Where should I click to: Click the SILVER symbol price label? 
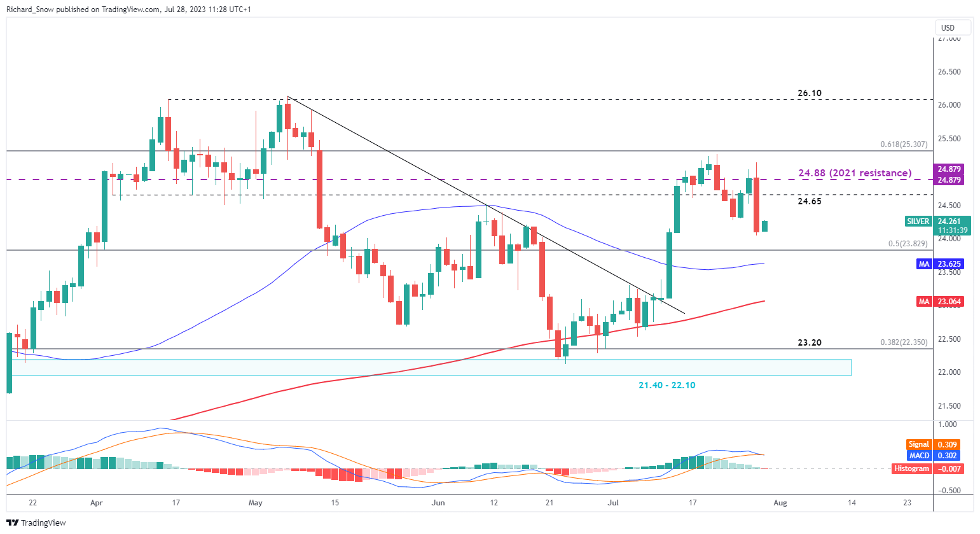918,221
